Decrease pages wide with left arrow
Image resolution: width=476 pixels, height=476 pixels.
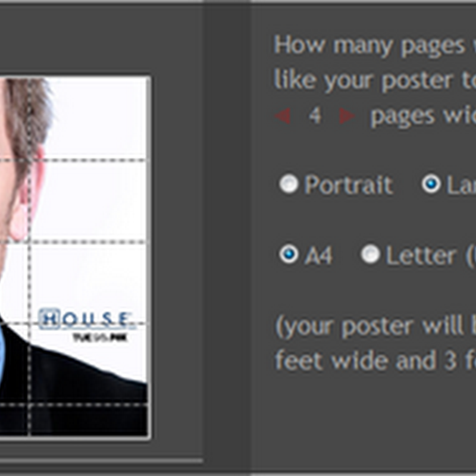click(283, 115)
